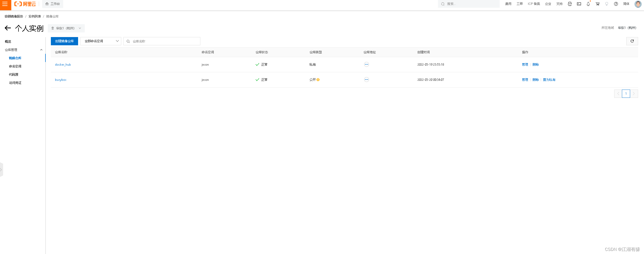Open the hamburger menu next to Alibaba Cloud logo
The width and height of the screenshot is (644, 254).
tap(5, 4)
